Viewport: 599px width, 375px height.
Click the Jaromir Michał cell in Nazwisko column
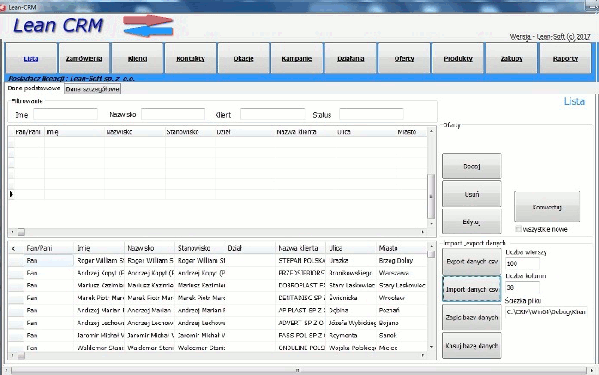click(x=149, y=335)
